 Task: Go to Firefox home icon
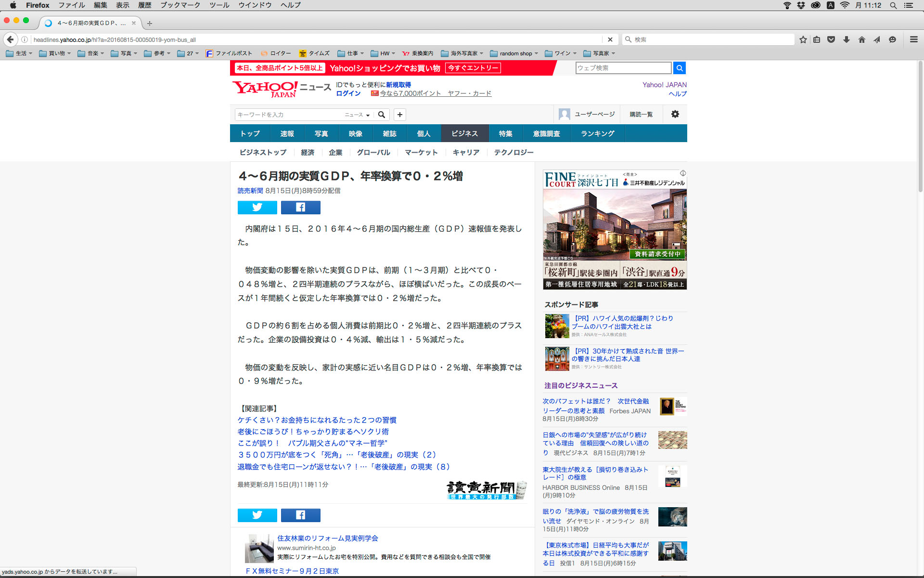coord(861,39)
